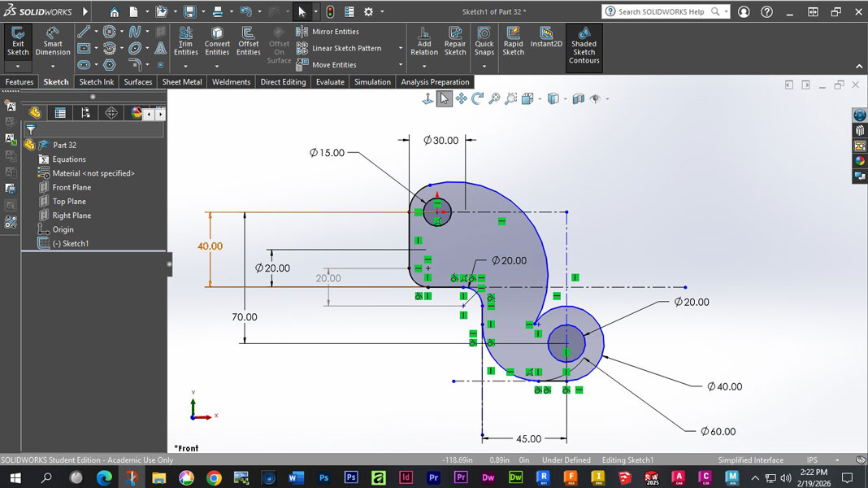
Task: Select the Trim Entities tool
Action: 185,41
